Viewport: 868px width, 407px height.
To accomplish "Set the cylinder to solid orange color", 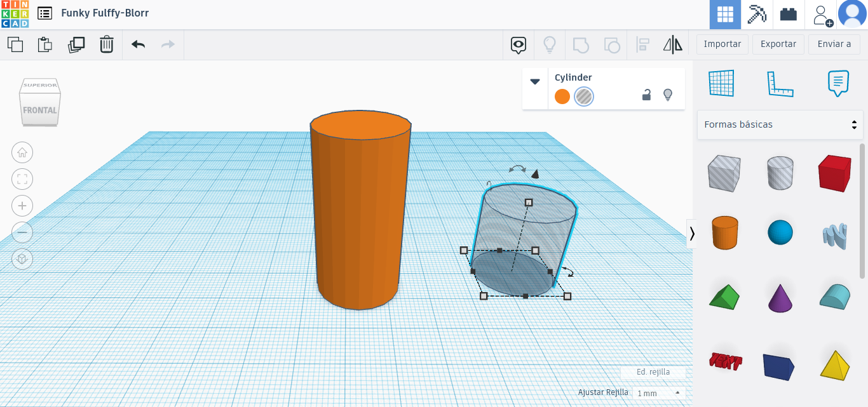I will point(562,97).
